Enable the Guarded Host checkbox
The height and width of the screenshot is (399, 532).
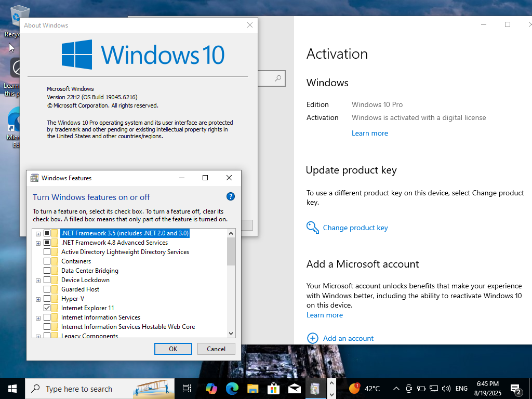47,289
